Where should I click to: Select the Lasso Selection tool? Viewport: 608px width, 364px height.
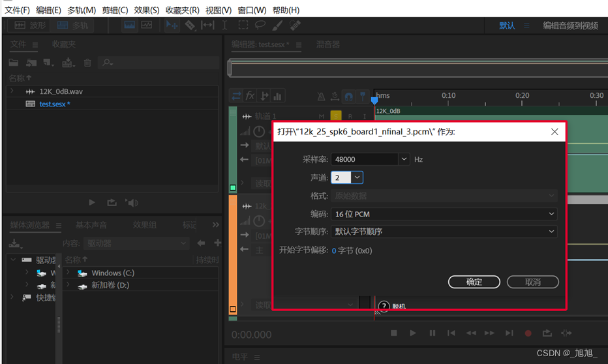[260, 25]
